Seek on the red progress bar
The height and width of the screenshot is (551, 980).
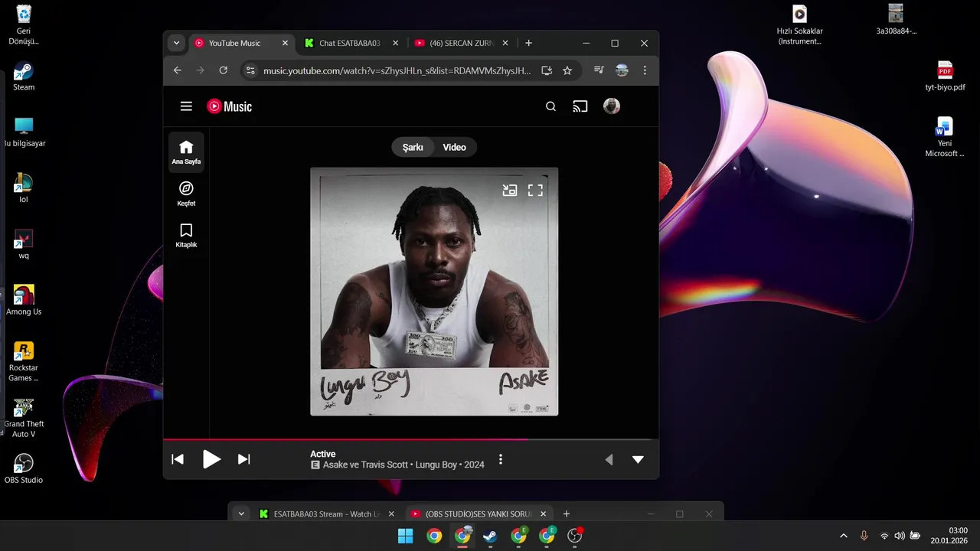(411, 439)
